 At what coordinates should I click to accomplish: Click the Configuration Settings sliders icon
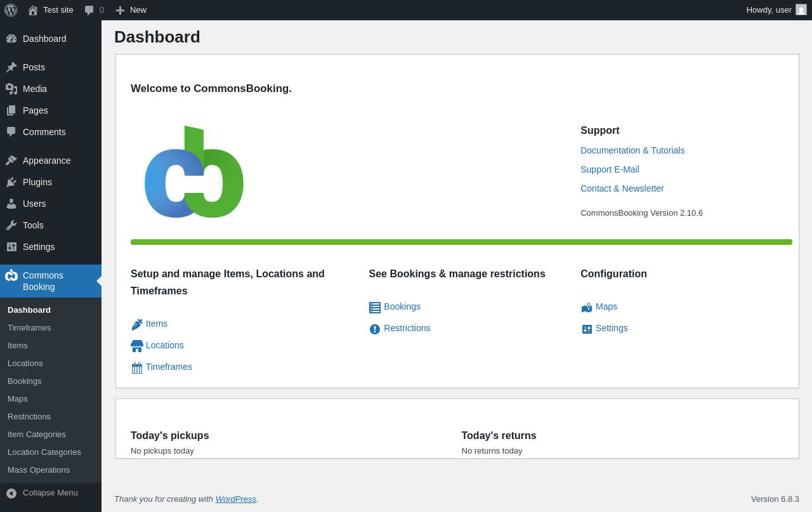(x=587, y=329)
